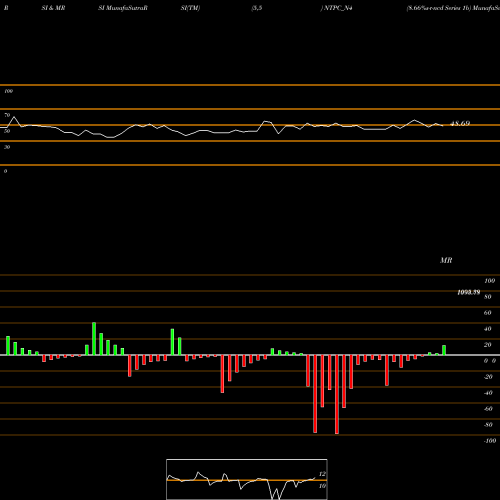The height and width of the screenshot is (500, 500).
Task: Click the -100 axis label in MR chart
Action: [490, 441]
